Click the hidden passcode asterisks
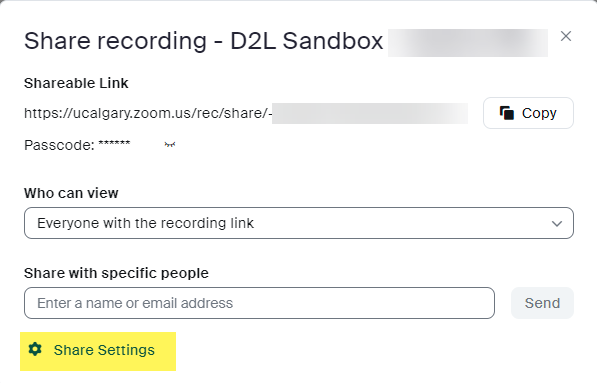The width and height of the screenshot is (597, 383). (114, 144)
